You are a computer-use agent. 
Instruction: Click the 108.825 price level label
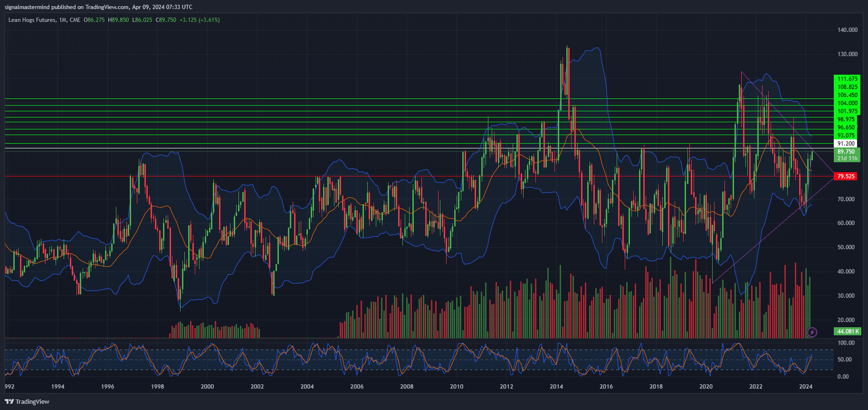(x=847, y=87)
